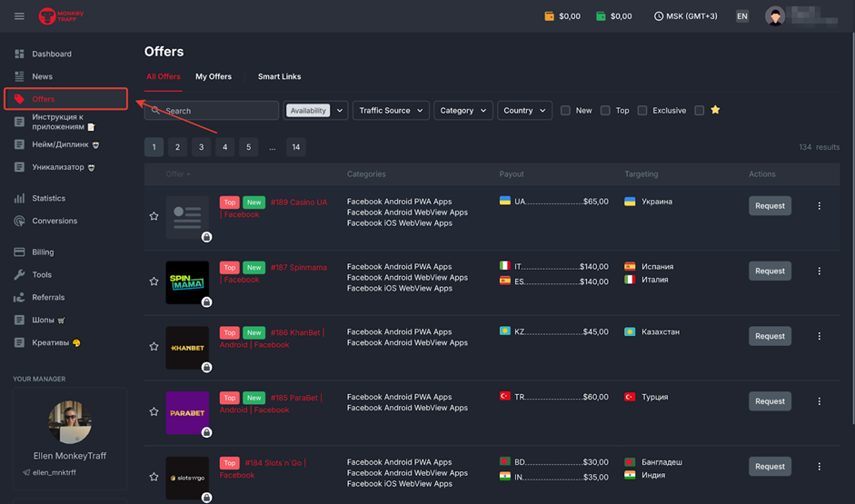Click the News sidebar icon
This screenshot has width=855, height=504.
pyautogui.click(x=20, y=76)
